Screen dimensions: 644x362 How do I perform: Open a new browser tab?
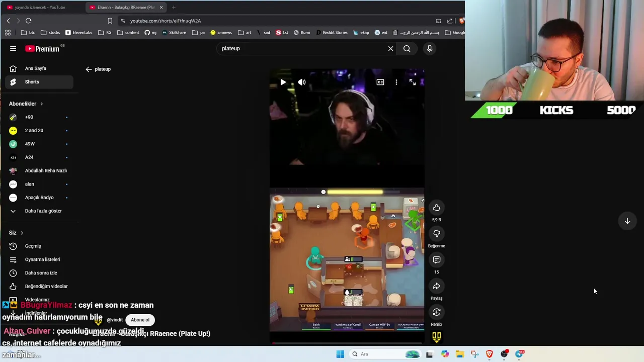(x=174, y=8)
